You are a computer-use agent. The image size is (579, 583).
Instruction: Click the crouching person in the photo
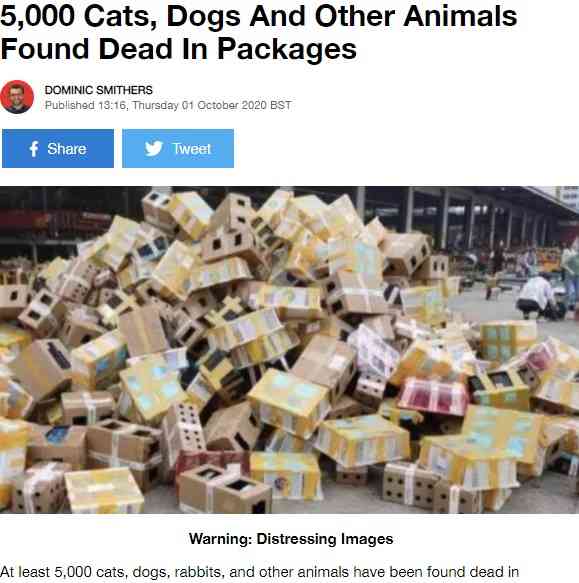(x=536, y=297)
